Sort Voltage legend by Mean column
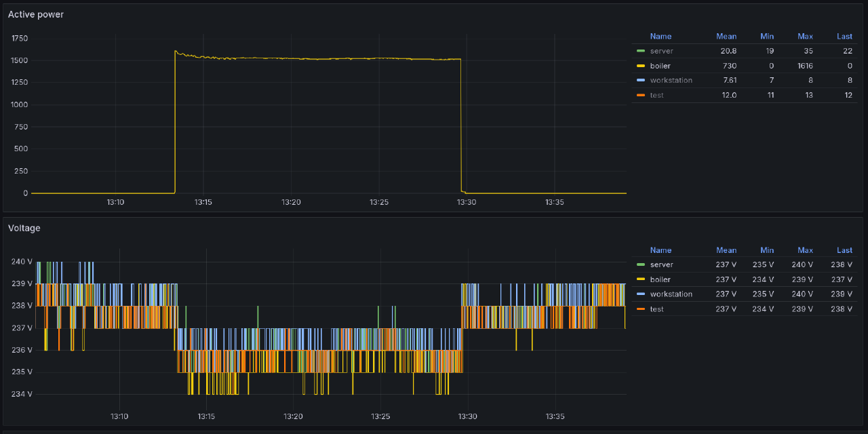 point(726,250)
